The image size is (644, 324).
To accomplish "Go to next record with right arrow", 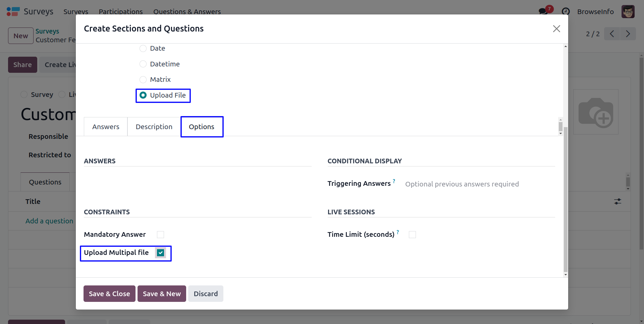I will (x=628, y=34).
